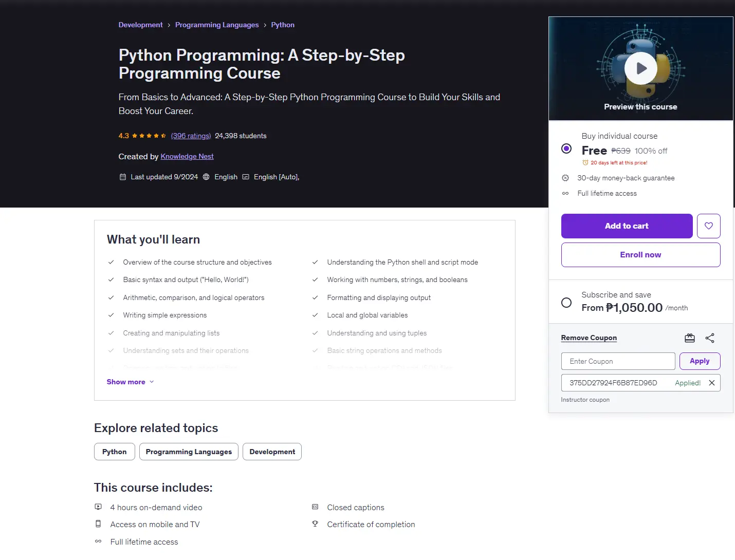Click Understanding and using tuples item

coord(377,333)
